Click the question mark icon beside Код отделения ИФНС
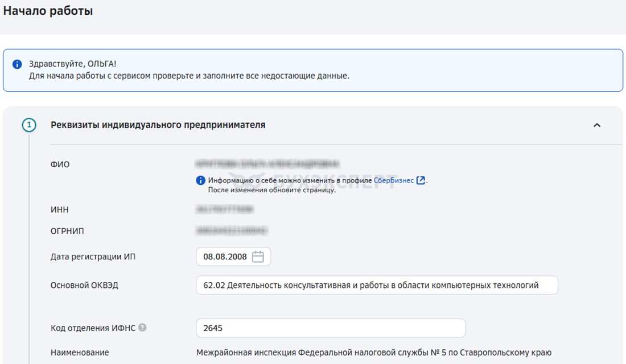 pyautogui.click(x=142, y=328)
